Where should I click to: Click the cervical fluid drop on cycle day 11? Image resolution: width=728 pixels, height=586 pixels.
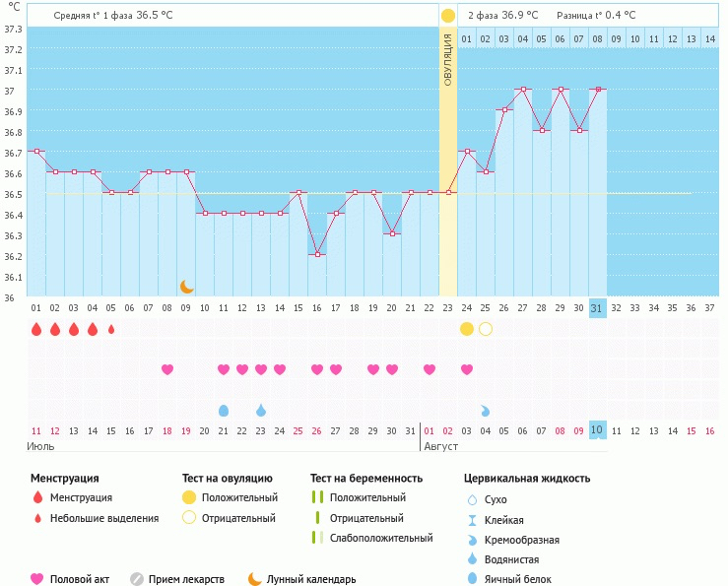tap(224, 410)
